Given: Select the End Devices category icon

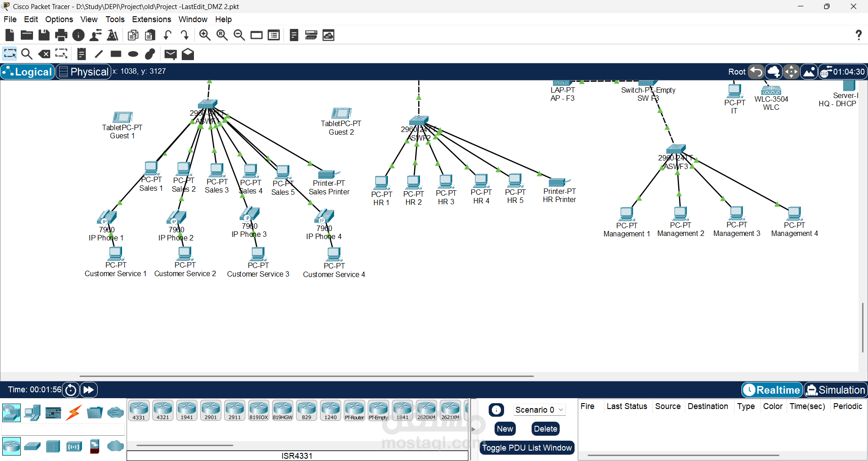Looking at the screenshot, I should tap(33, 412).
